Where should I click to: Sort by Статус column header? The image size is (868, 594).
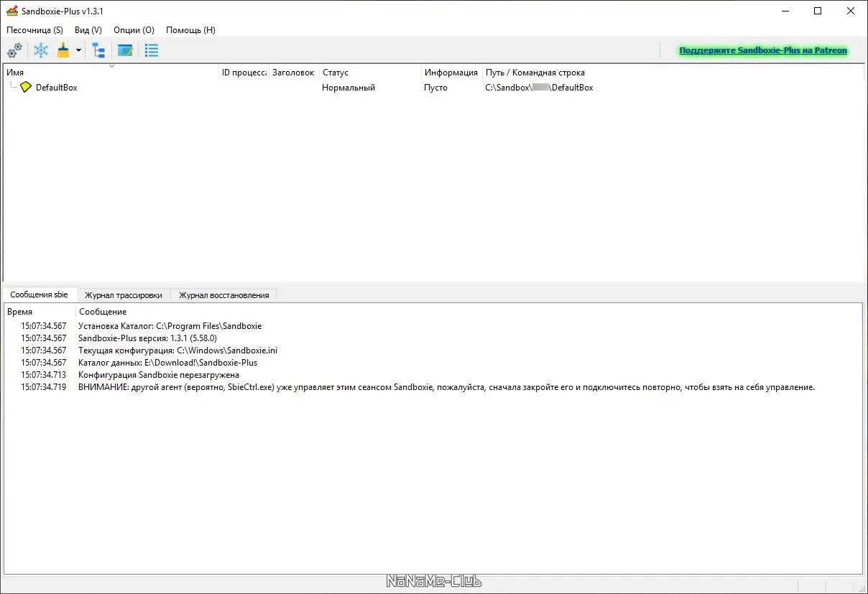tap(370, 73)
